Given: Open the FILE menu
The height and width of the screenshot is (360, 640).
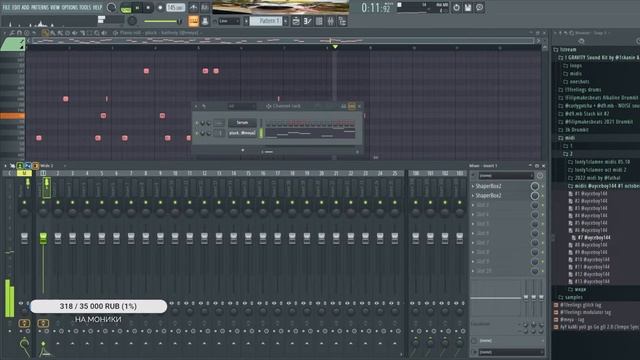Looking at the screenshot, I should [x=6, y=7].
